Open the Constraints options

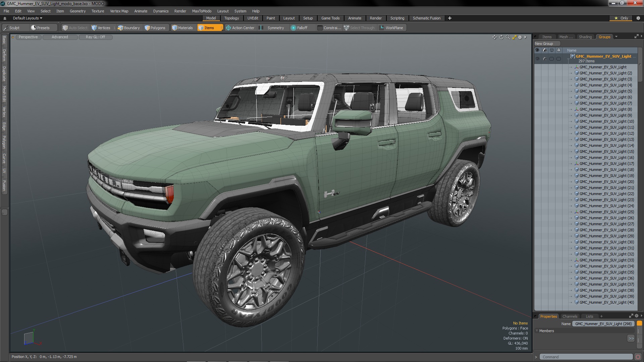pyautogui.click(x=329, y=28)
